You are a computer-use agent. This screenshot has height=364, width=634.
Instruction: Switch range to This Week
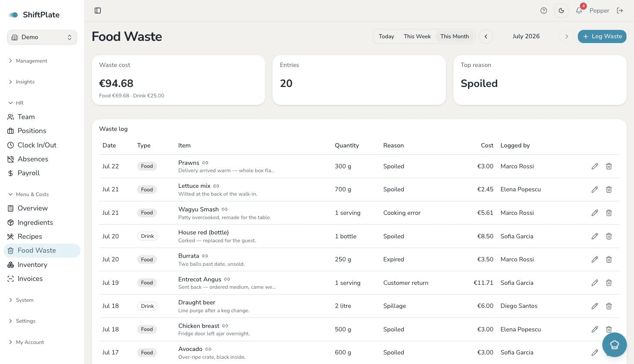click(417, 37)
